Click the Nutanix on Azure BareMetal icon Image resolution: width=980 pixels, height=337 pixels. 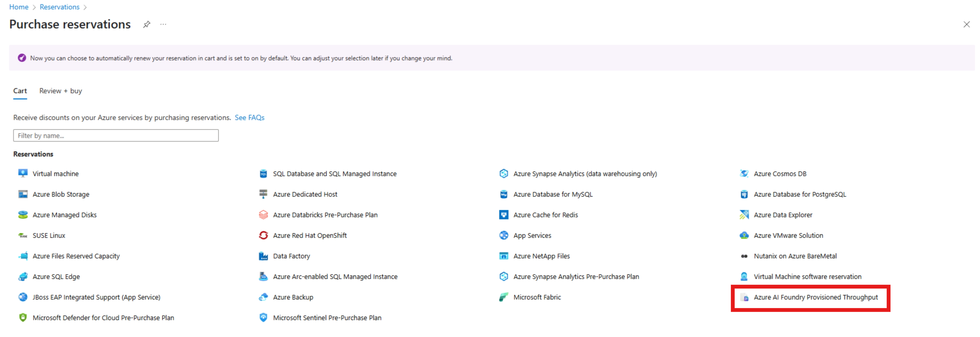click(x=744, y=256)
